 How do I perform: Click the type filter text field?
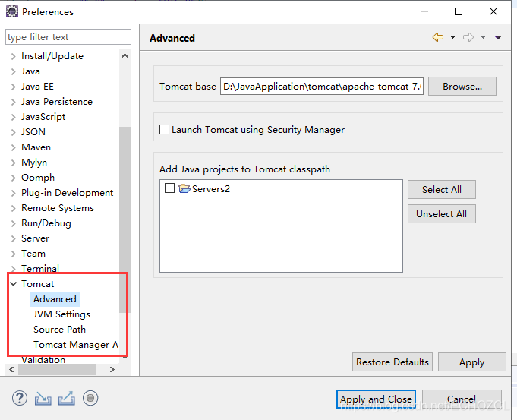[x=68, y=37]
